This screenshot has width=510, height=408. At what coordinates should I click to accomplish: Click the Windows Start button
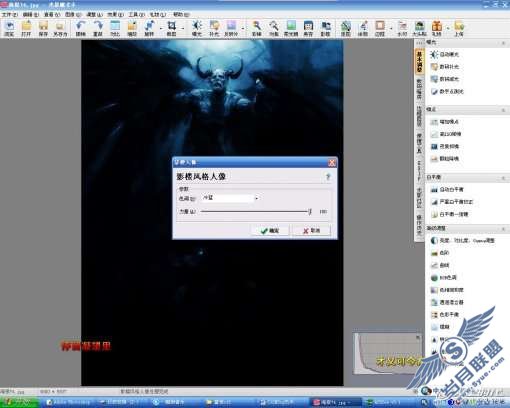[x=19, y=402]
